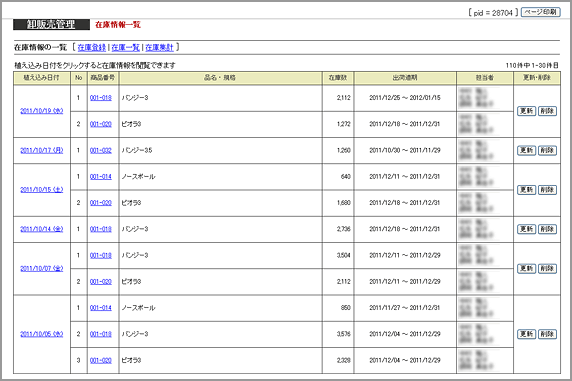Click the 卸販売管理 title banner
Screen dimensions: 572x381
pyautogui.click(x=51, y=24)
